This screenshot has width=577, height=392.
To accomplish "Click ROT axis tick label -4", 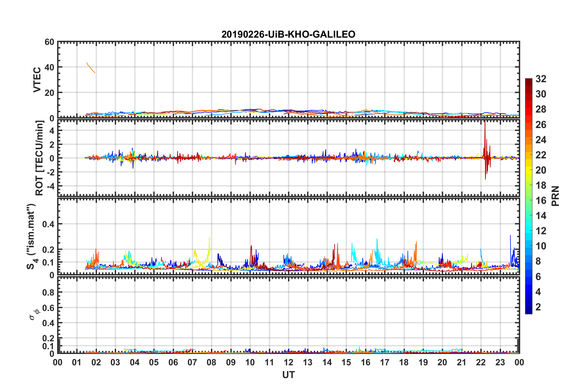I will [50, 186].
